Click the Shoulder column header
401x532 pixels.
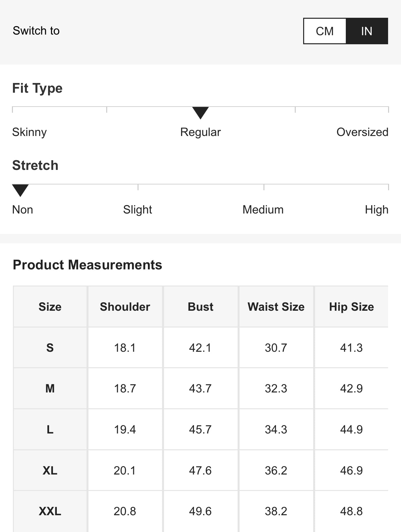coord(125,307)
